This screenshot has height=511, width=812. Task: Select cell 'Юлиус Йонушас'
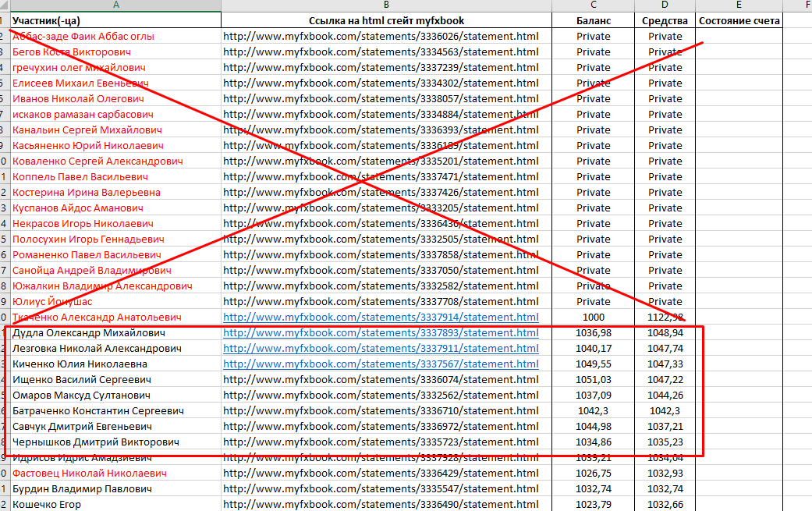[115, 301]
